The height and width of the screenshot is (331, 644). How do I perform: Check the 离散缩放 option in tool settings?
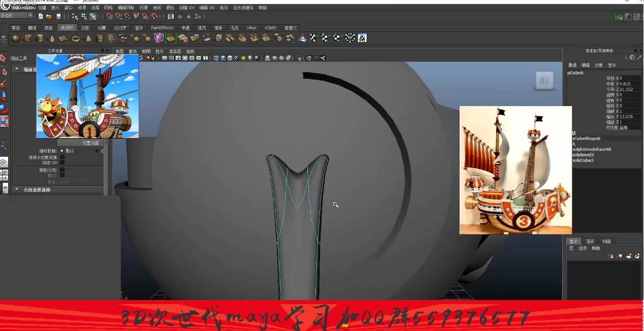click(62, 170)
